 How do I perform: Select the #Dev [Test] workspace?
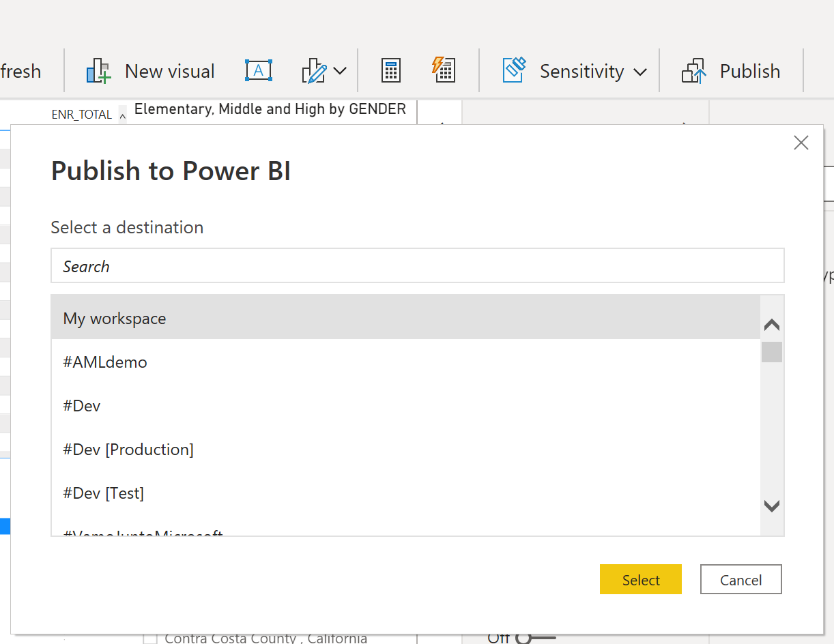tap(405, 493)
